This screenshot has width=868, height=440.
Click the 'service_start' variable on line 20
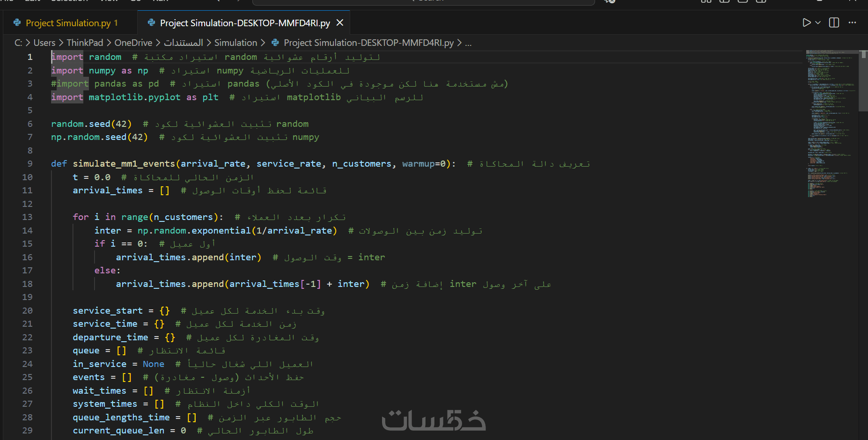108,311
